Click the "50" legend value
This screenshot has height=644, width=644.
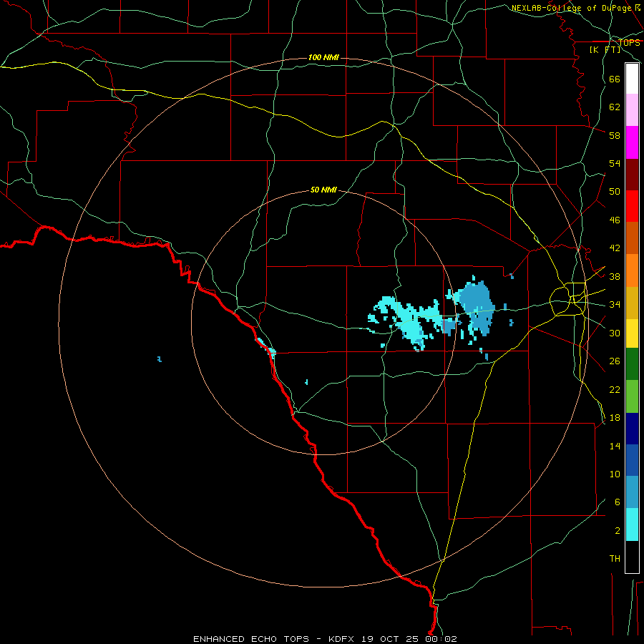615,192
